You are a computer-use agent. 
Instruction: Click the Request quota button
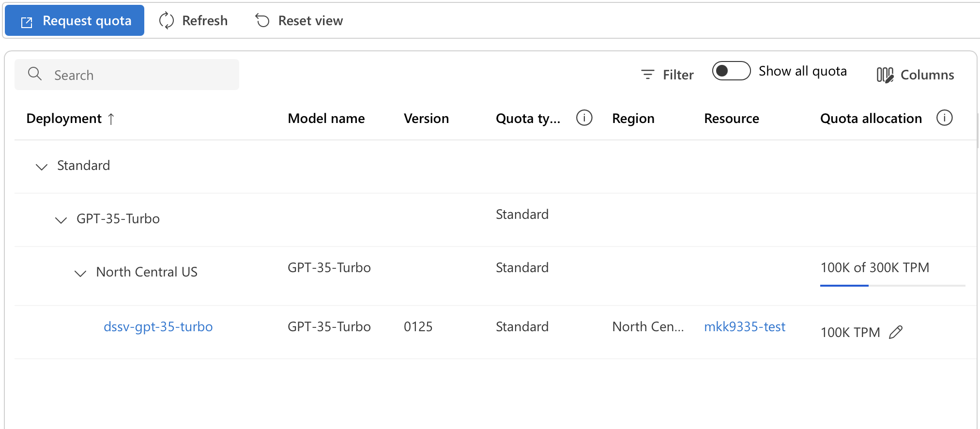point(75,21)
